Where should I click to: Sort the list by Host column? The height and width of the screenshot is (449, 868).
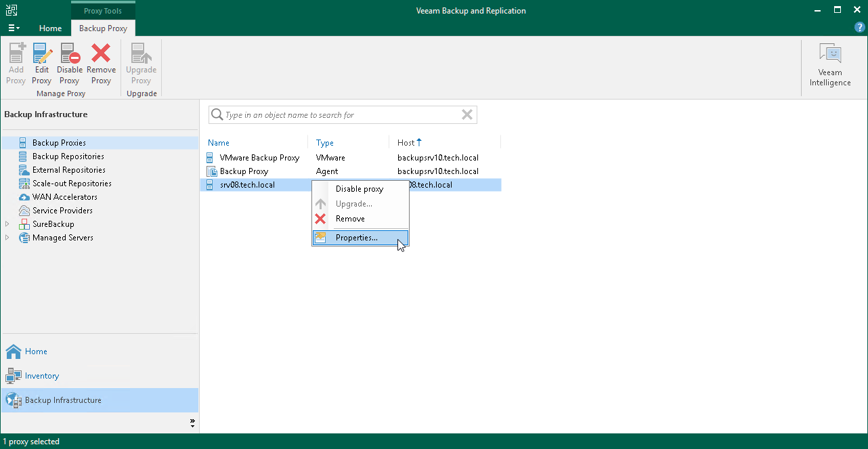406,143
